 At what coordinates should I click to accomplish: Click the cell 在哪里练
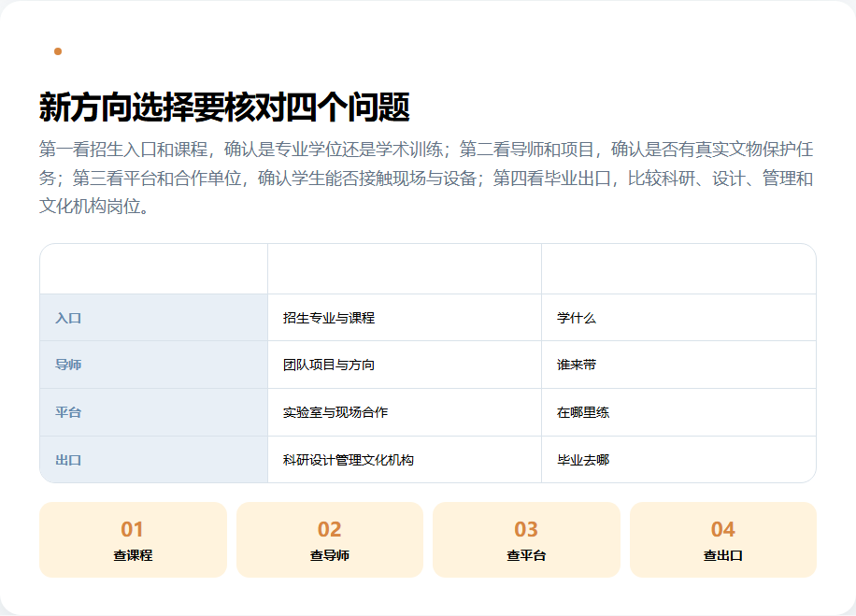[x=678, y=412]
